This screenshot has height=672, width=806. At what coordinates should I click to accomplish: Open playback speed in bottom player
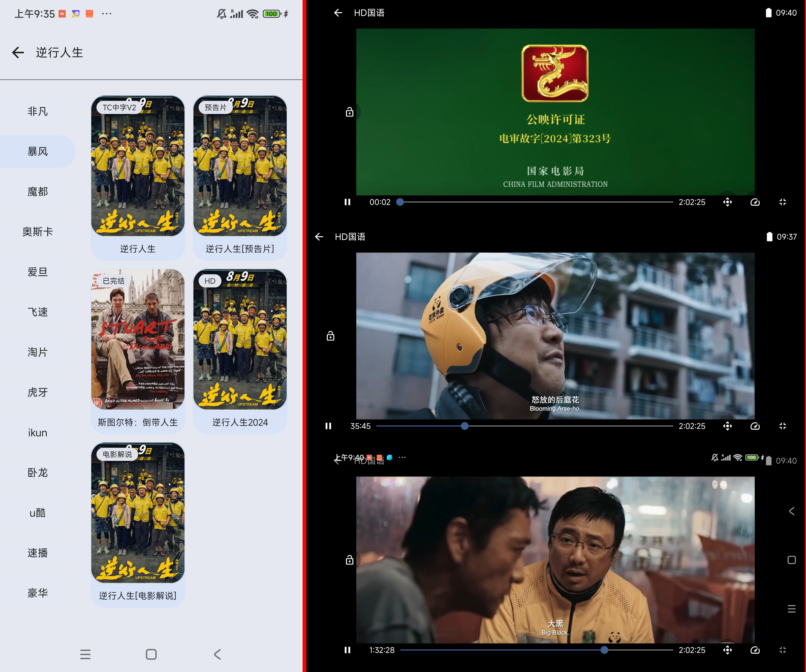click(x=755, y=650)
